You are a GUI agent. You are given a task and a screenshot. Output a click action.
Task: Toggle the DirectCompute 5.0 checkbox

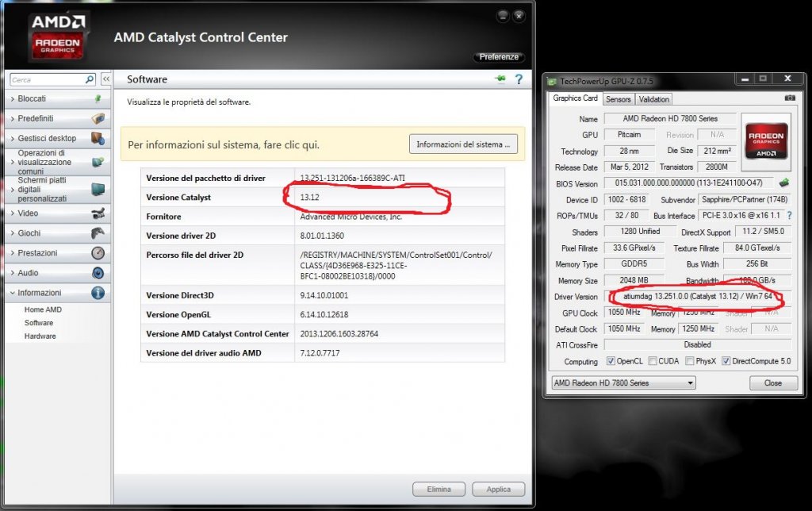726,361
